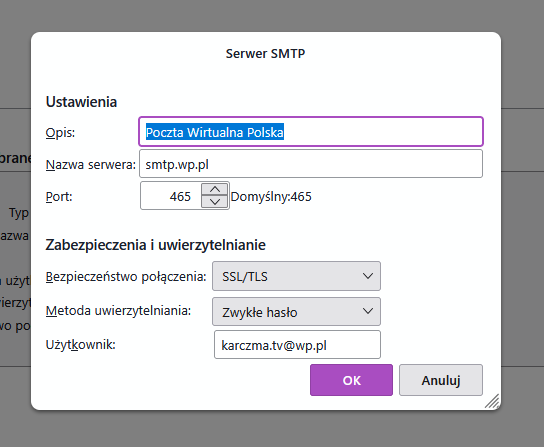This screenshot has height=447, width=544.
Task: Click the Opis description input field
Action: pyautogui.click(x=311, y=132)
